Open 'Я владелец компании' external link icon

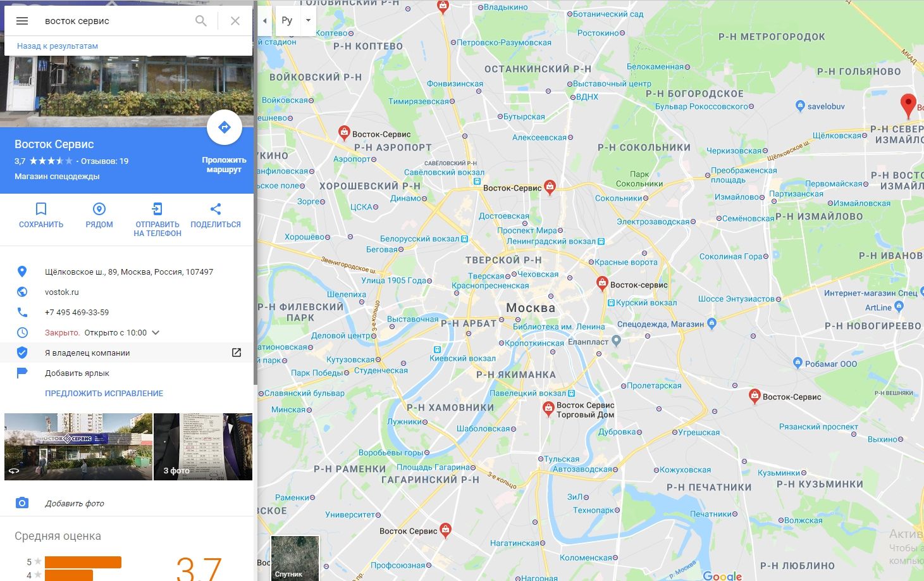click(x=237, y=353)
